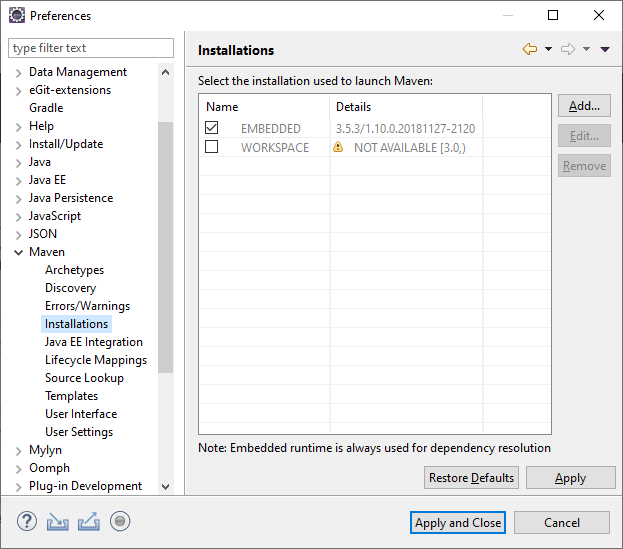Click the Oomph preference recorder icon

[x=120, y=521]
